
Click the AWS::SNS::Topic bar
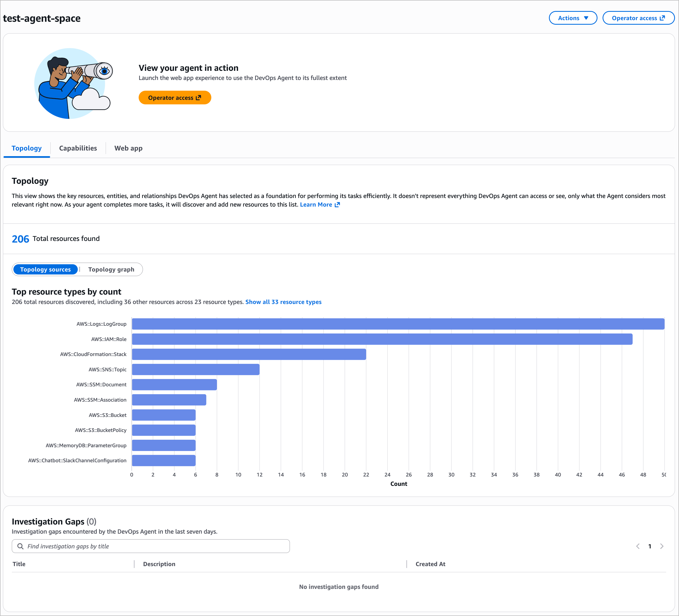[195, 369]
